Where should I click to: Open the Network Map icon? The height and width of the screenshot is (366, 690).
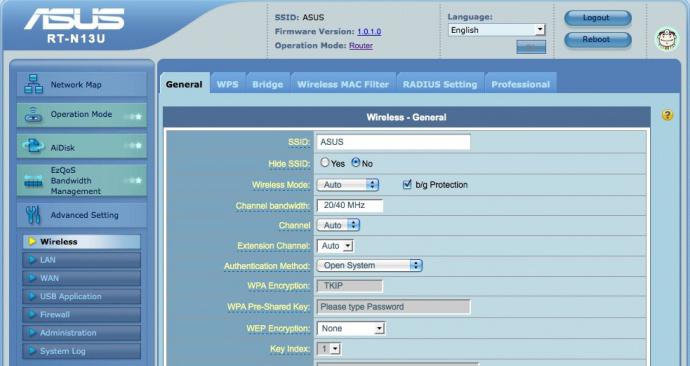pos(33,84)
